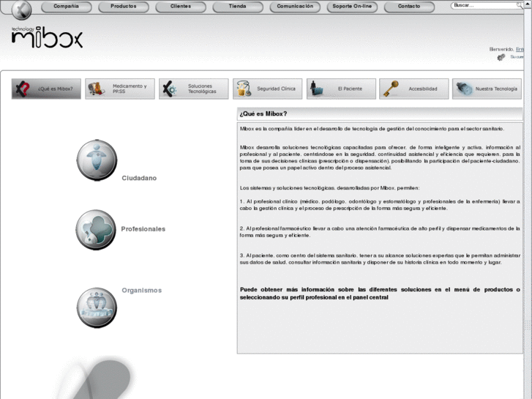Select the Accesibilidad tab
The width and height of the screenshot is (532, 399).
[414, 89]
